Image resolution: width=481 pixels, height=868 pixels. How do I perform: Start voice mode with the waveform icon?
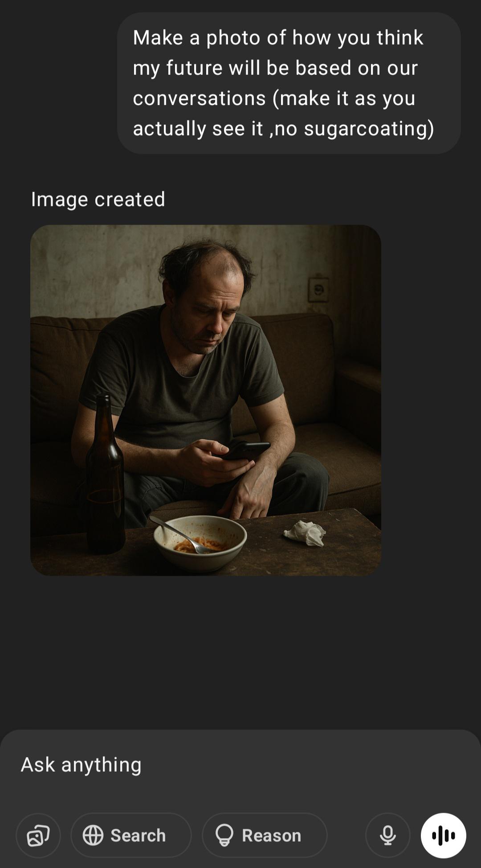(x=444, y=835)
